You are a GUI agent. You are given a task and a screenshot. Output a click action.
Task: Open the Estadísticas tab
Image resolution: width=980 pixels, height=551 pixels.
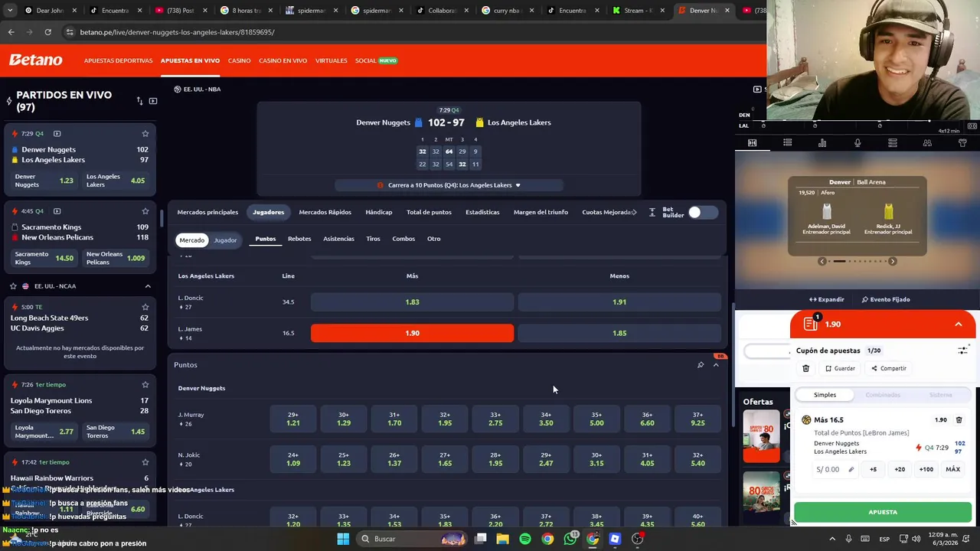[482, 212]
